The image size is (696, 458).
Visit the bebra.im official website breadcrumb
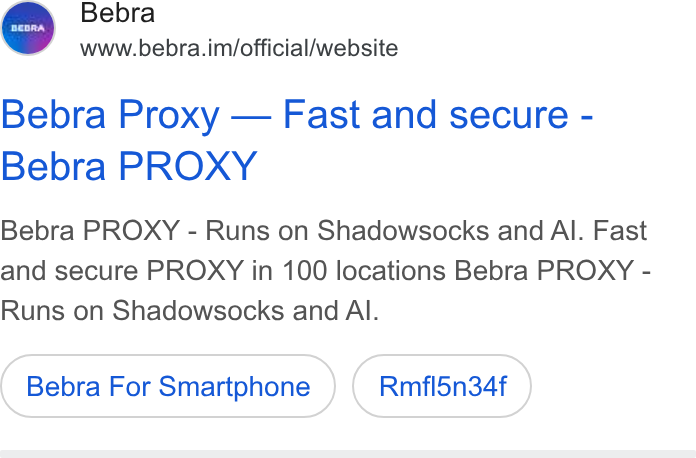point(239,48)
